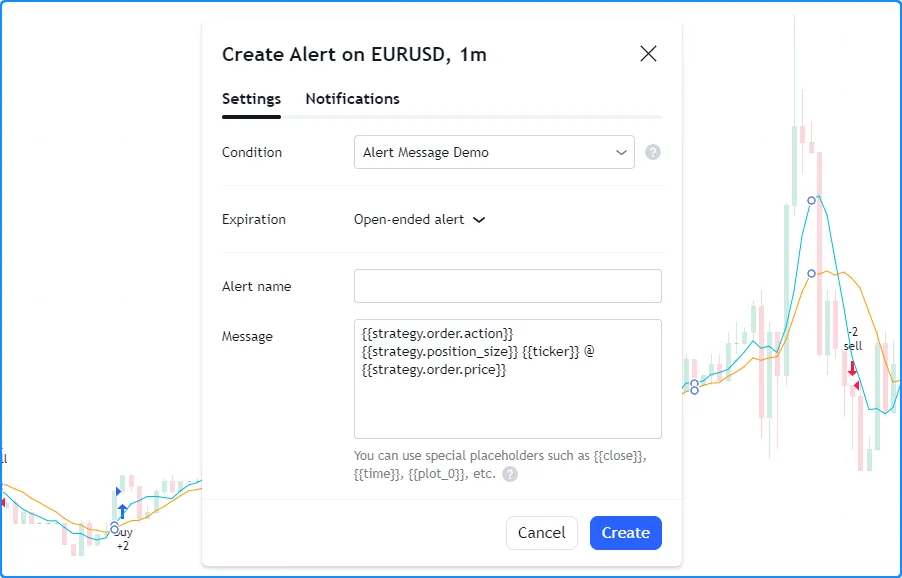The height and width of the screenshot is (578, 902).
Task: Click circle marker at teal line peak
Action: pyautogui.click(x=811, y=200)
